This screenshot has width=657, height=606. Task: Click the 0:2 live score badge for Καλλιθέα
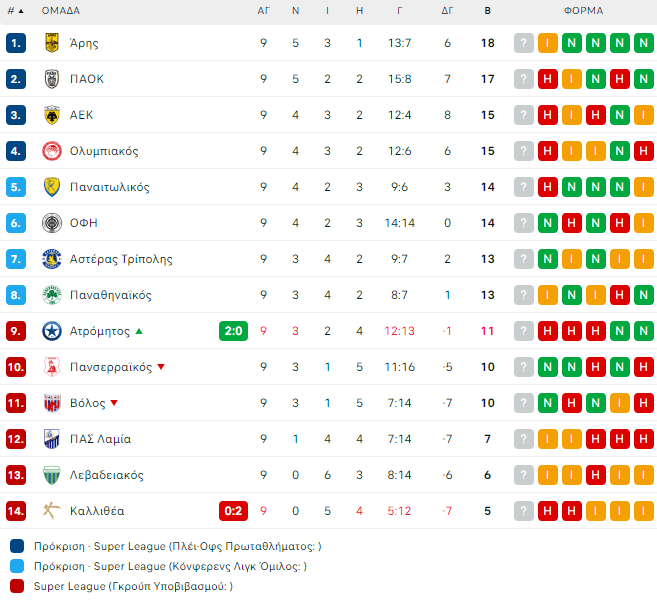[x=233, y=511]
